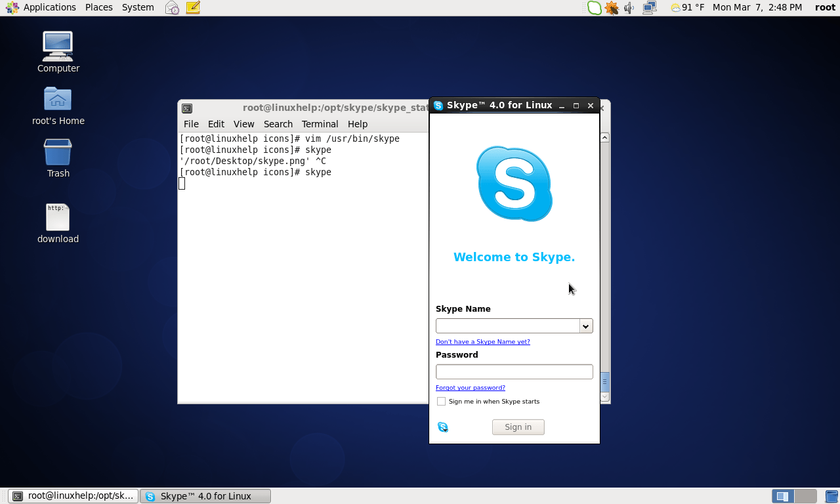Open the terminal Search menu
Screen dimensions: 840x504
click(x=278, y=124)
